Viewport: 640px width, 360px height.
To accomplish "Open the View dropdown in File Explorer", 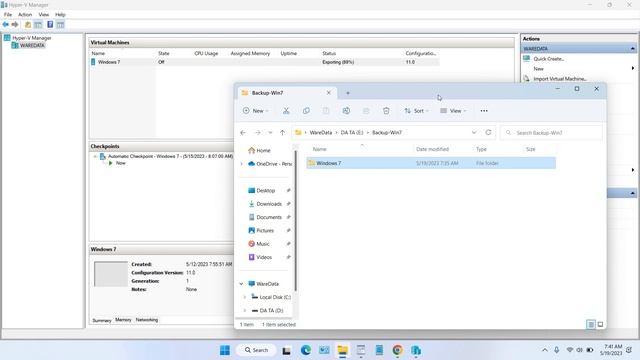I will [453, 111].
